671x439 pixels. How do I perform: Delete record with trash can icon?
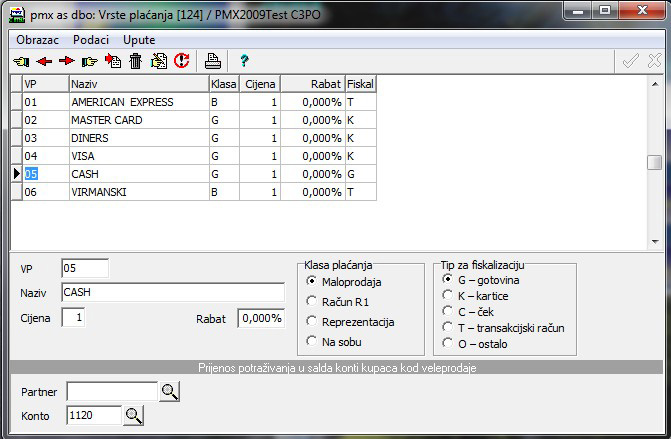[136, 61]
